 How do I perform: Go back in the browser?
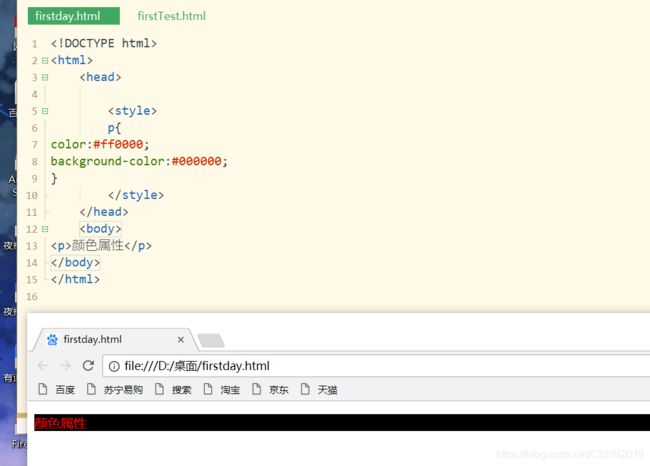43,366
